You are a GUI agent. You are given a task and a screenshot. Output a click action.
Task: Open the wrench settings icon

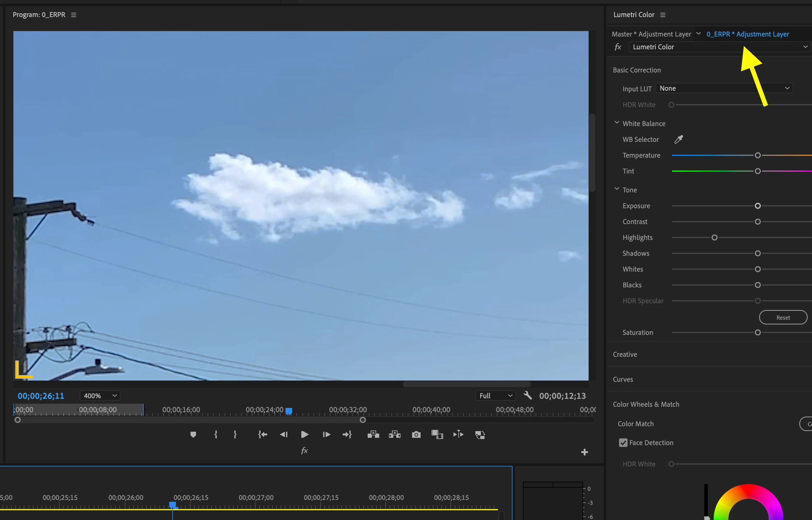[x=527, y=395]
